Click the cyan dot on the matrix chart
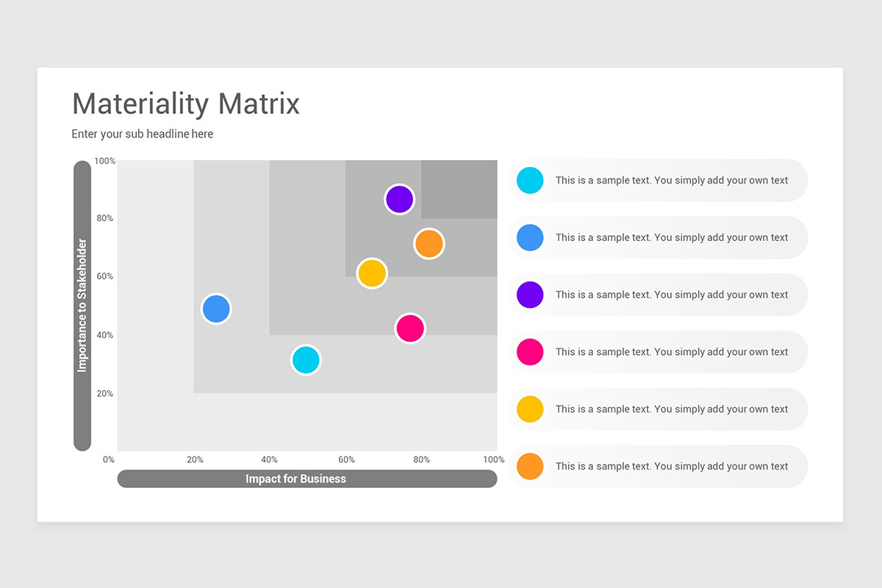 pyautogui.click(x=306, y=360)
